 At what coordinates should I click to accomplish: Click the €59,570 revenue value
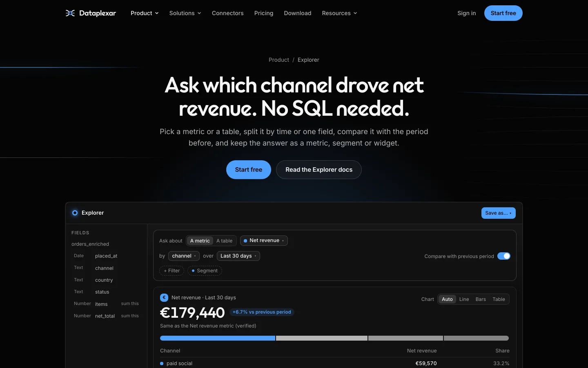[426, 364]
